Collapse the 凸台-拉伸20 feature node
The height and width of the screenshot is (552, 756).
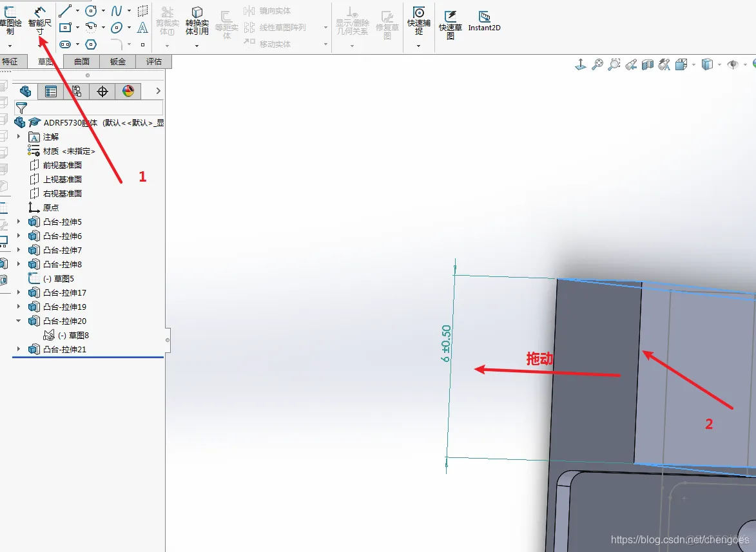pos(18,321)
